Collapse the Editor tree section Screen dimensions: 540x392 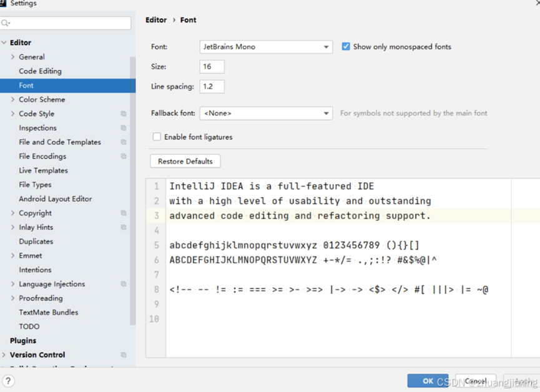point(4,42)
